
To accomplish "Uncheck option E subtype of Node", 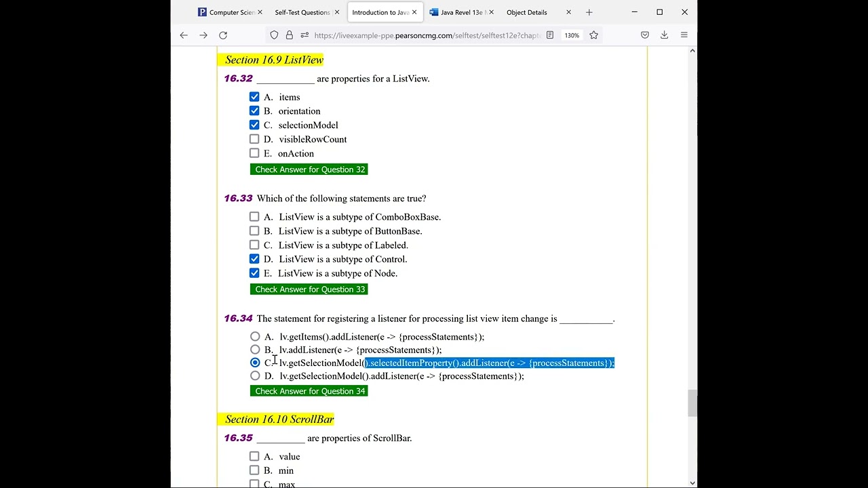I will click(x=254, y=273).
